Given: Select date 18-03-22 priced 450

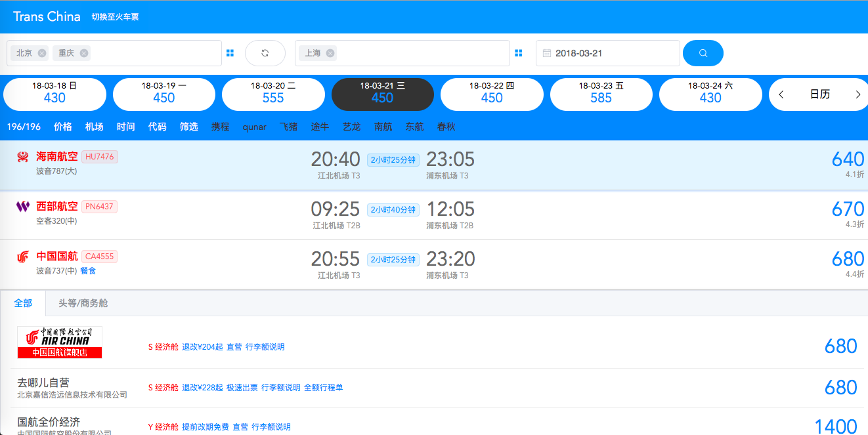Looking at the screenshot, I should [492, 94].
